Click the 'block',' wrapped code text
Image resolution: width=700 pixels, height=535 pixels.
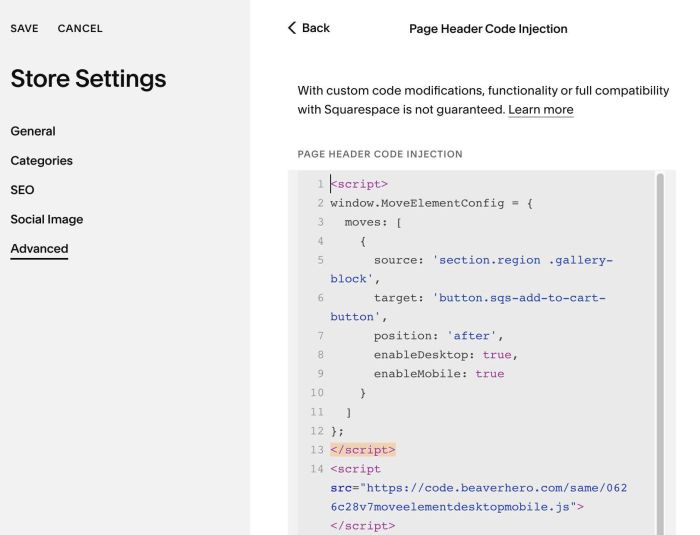(x=355, y=279)
